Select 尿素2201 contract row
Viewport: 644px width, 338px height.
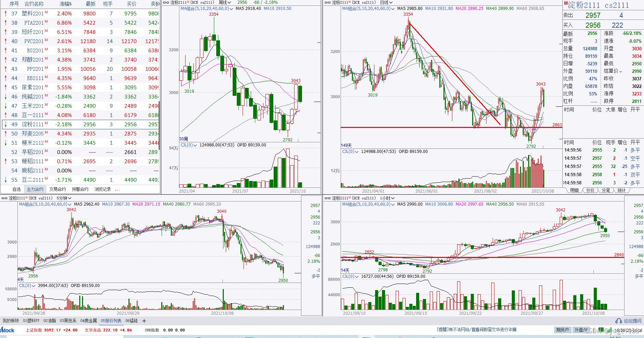[x=81, y=88]
